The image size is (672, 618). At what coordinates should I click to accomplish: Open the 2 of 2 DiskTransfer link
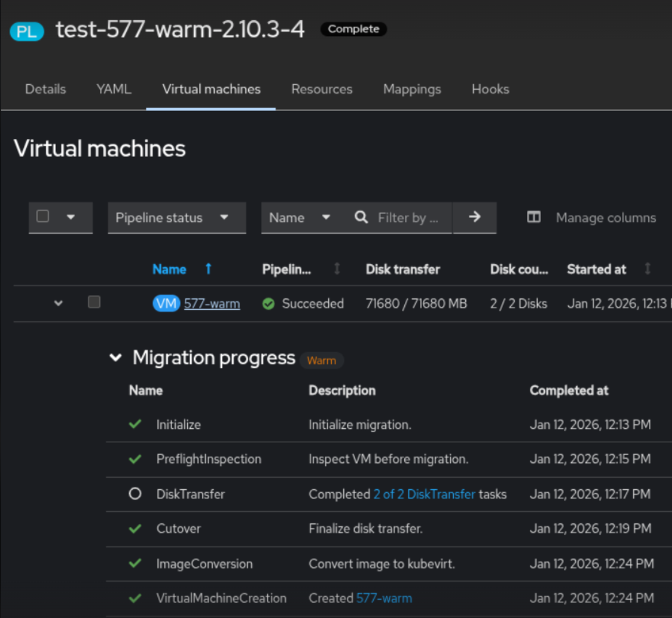click(x=424, y=494)
